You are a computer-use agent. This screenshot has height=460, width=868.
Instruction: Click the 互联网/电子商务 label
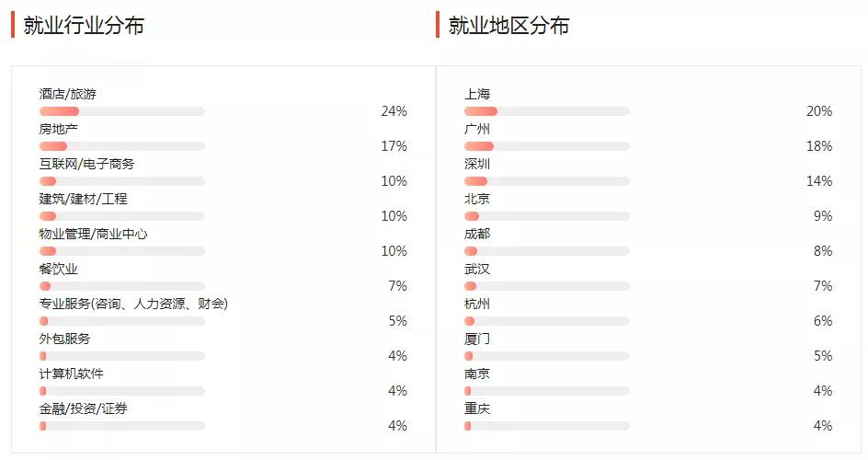(x=86, y=164)
